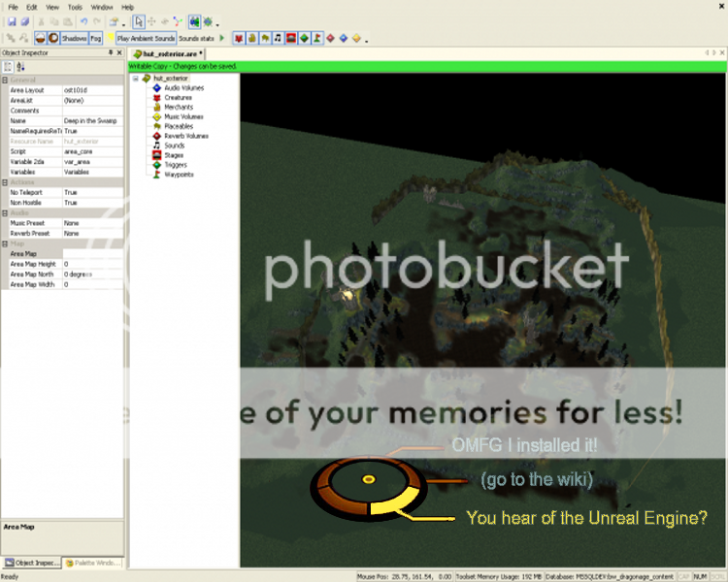This screenshot has height=582, width=728.
Task: Click the Sounds music-note toolbar icon
Action: click(x=278, y=38)
